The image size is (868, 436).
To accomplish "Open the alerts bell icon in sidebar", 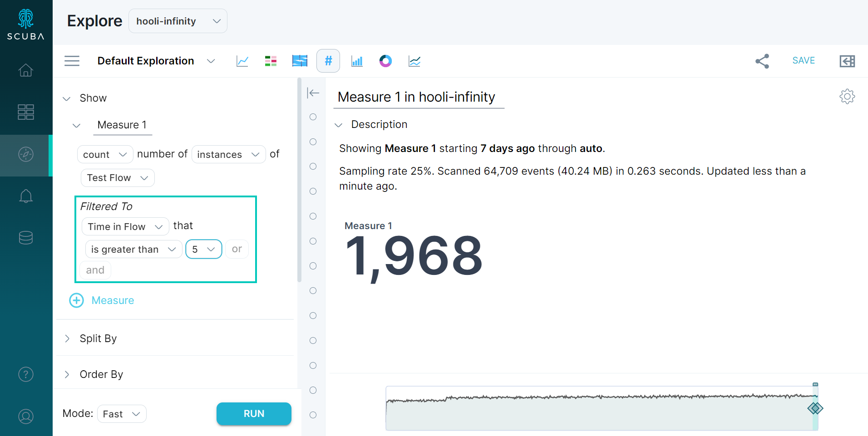I will coord(26,196).
